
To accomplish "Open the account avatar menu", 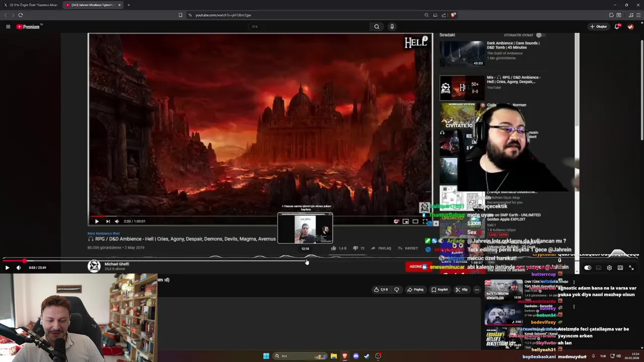I will 630,27.
